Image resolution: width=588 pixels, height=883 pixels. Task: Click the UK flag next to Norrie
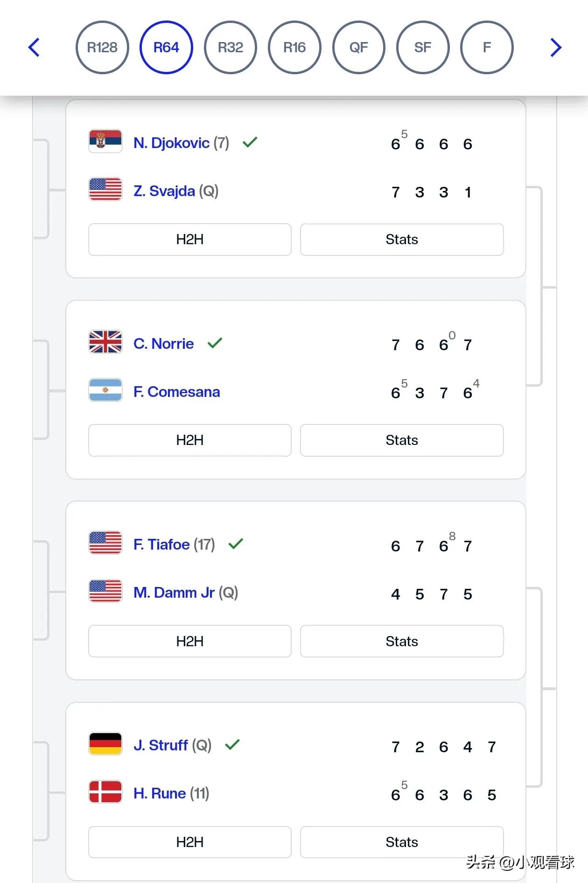pos(105,342)
